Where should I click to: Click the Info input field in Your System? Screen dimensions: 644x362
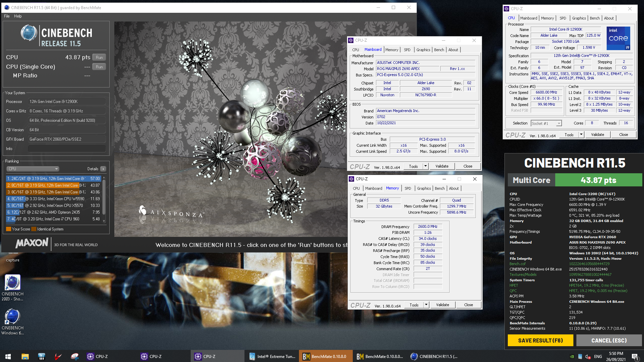[67, 149]
